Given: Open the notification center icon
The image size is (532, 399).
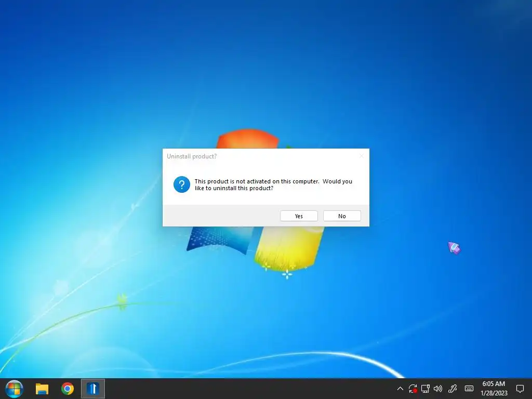Looking at the screenshot, I should (520, 389).
